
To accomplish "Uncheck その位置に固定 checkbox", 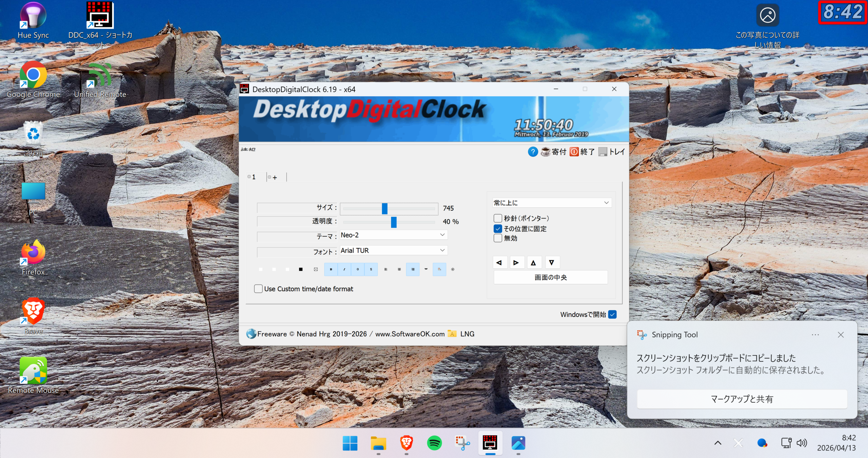I will (x=498, y=229).
